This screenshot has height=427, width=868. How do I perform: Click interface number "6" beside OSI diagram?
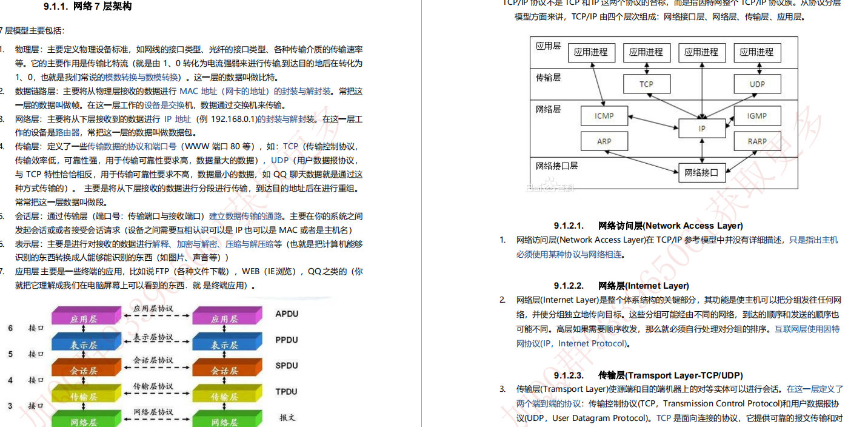pyautogui.click(x=10, y=328)
